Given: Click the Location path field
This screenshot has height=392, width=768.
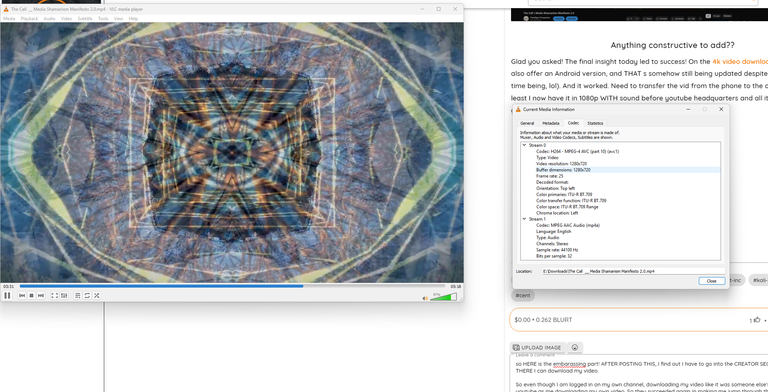Looking at the screenshot, I should 633,271.
